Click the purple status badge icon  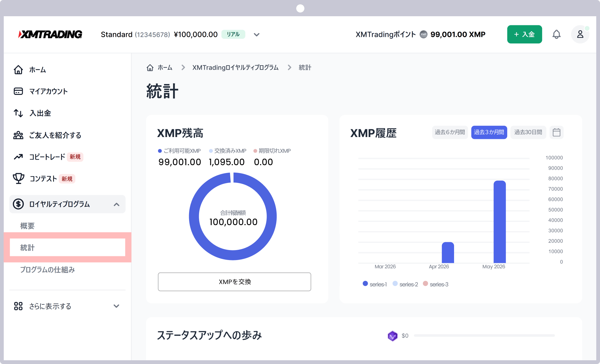392,336
